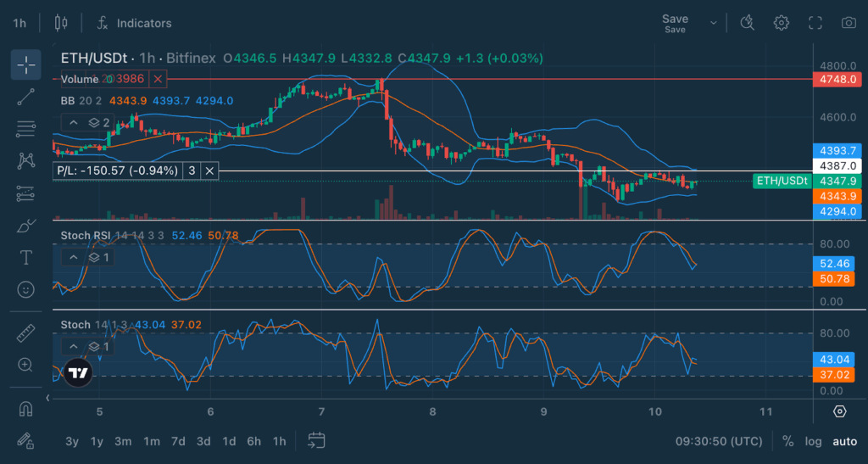868x464 pixels.
Task: Select the 3m time range
Action: 123,441
